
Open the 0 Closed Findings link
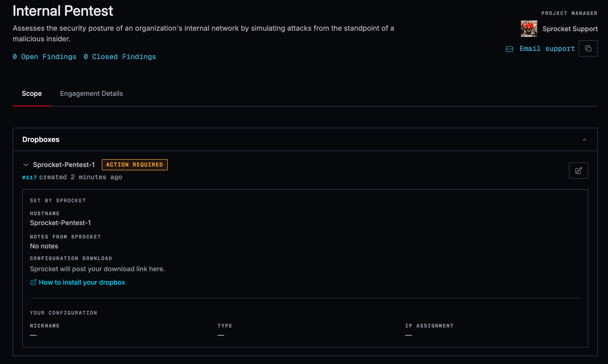point(120,57)
